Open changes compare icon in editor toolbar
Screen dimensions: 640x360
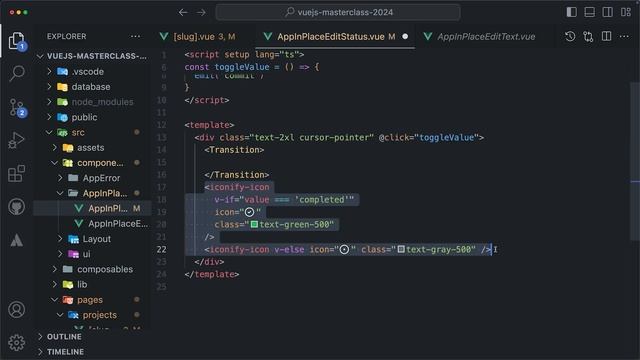[x=588, y=36]
